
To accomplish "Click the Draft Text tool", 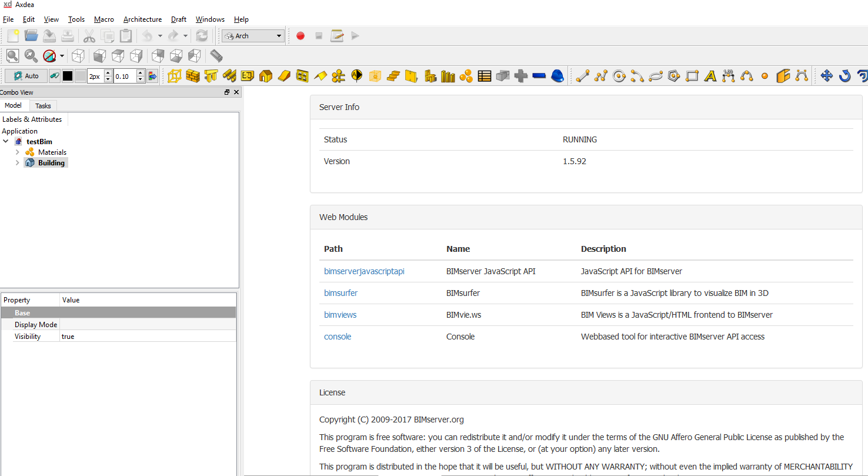I will coord(710,75).
